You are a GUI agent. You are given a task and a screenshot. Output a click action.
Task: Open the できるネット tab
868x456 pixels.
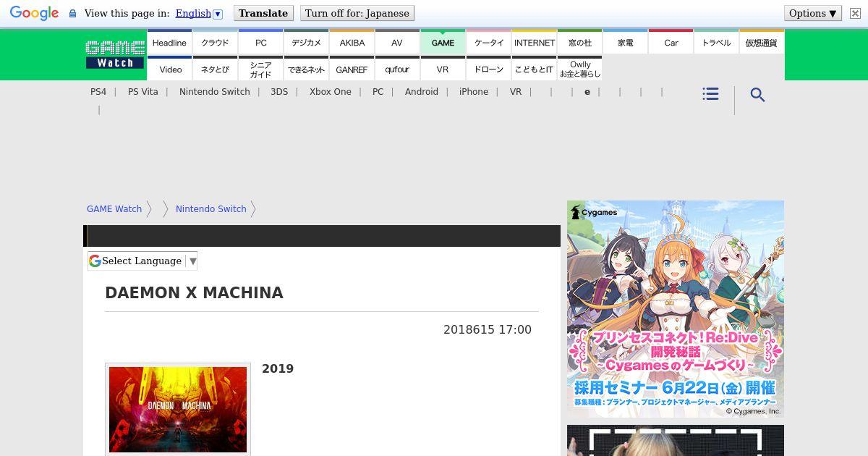point(306,69)
